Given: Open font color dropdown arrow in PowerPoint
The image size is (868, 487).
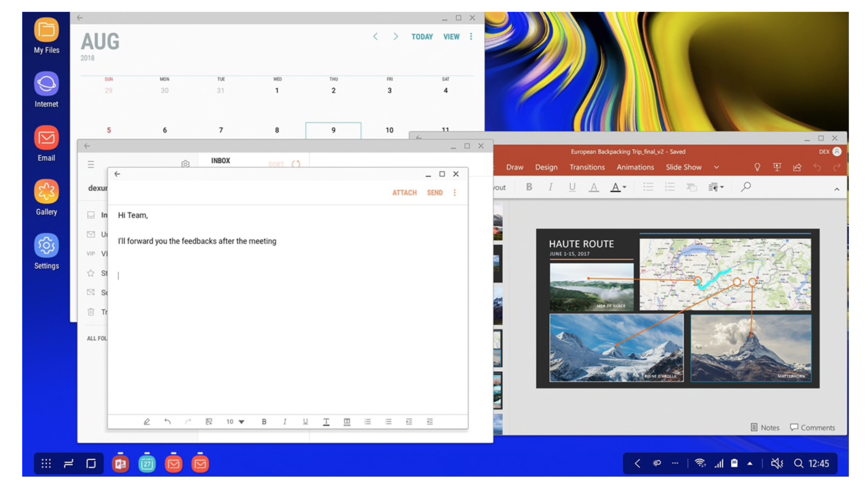Looking at the screenshot, I should 624,187.
